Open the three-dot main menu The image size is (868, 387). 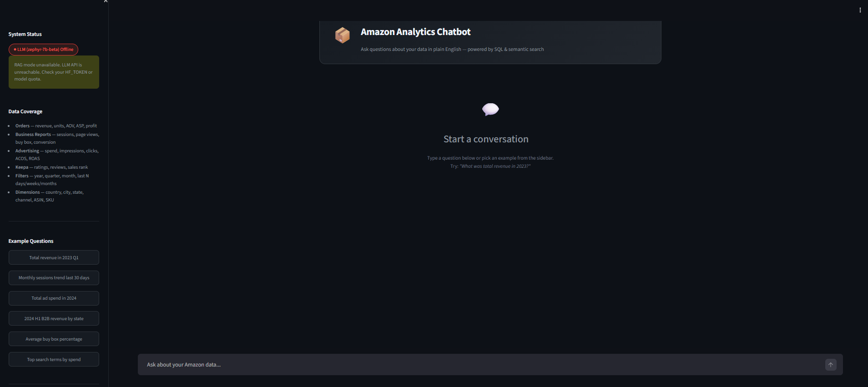point(860,10)
